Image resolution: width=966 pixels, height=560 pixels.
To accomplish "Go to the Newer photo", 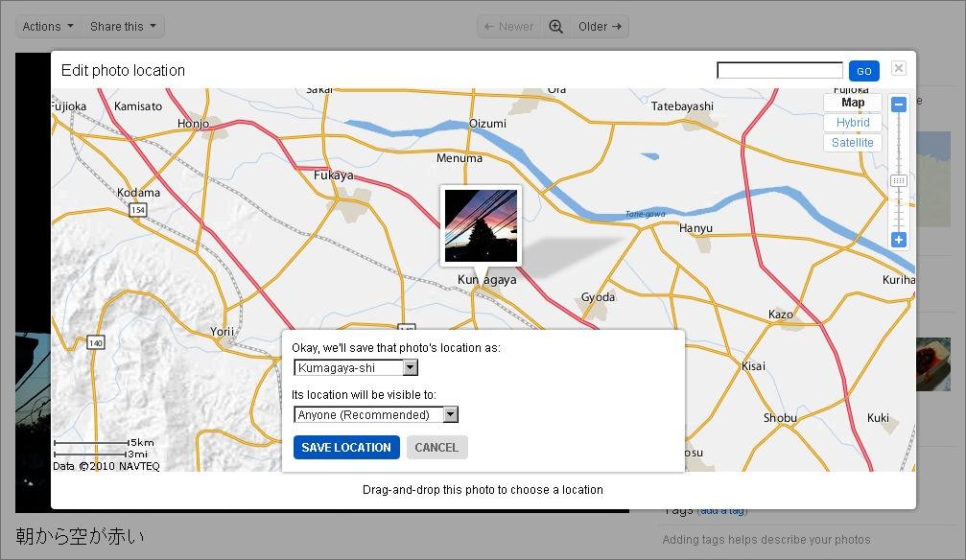I will click(x=509, y=27).
